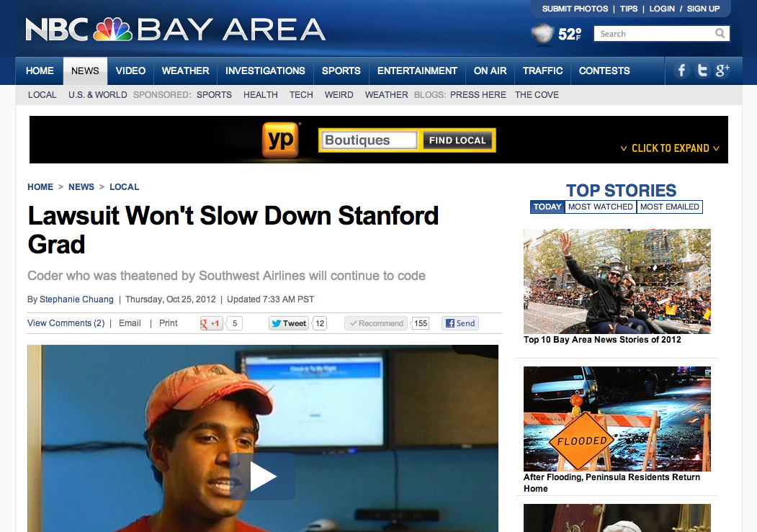The height and width of the screenshot is (532, 757).
Task: Click the Tweet share button
Action: click(289, 323)
